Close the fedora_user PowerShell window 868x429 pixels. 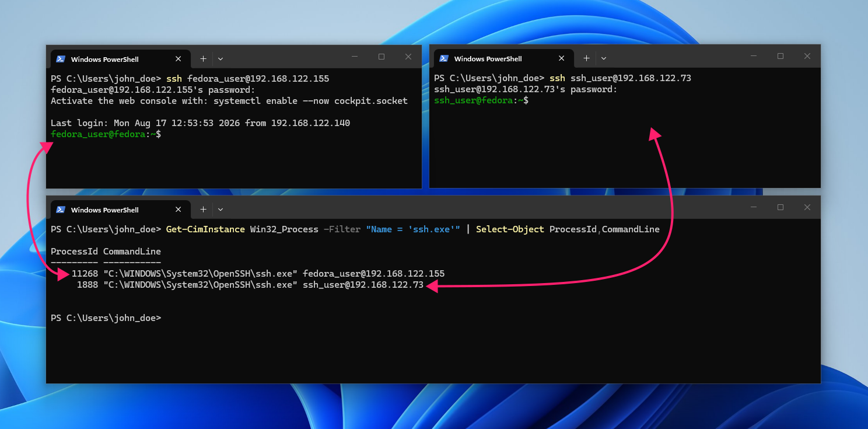tap(408, 57)
